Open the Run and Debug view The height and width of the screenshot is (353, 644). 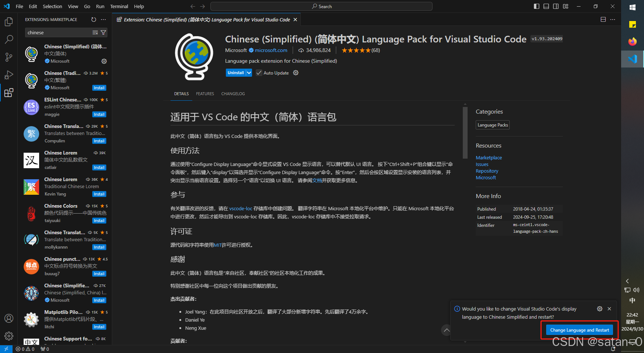pyautogui.click(x=9, y=75)
